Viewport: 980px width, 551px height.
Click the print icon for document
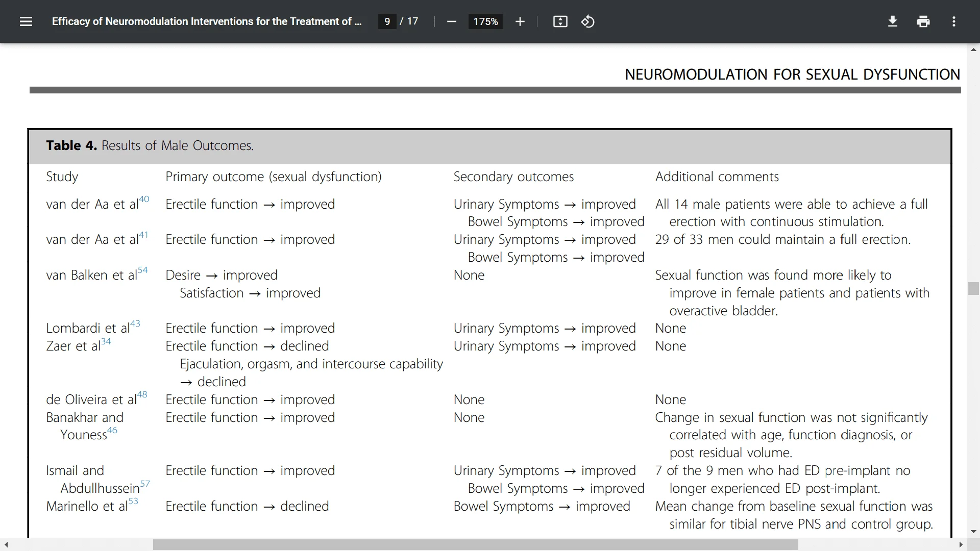point(923,21)
